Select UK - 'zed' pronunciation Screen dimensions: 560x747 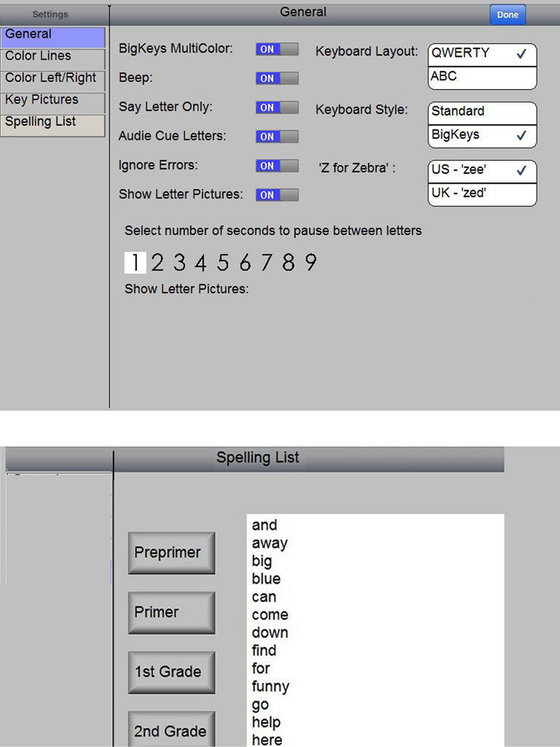(x=482, y=194)
